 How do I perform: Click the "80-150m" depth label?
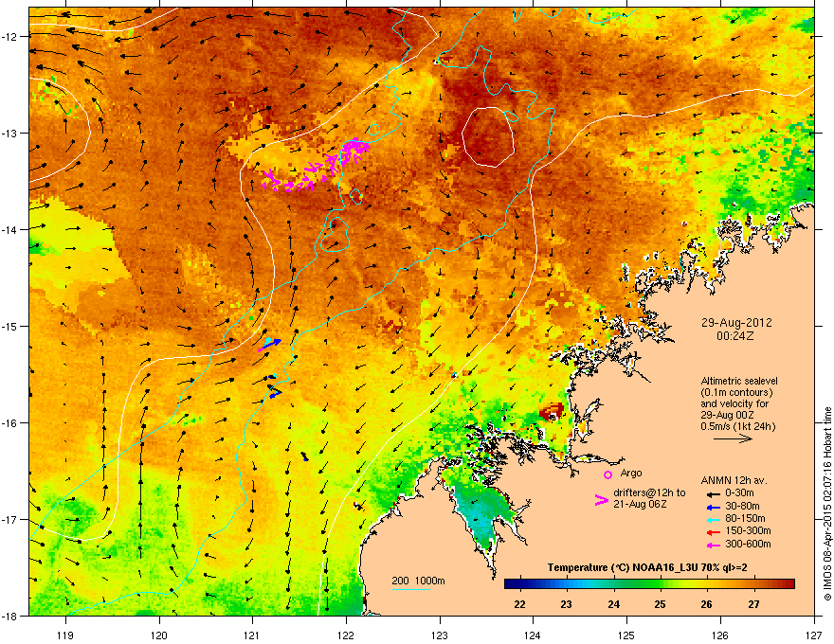pyautogui.click(x=745, y=519)
